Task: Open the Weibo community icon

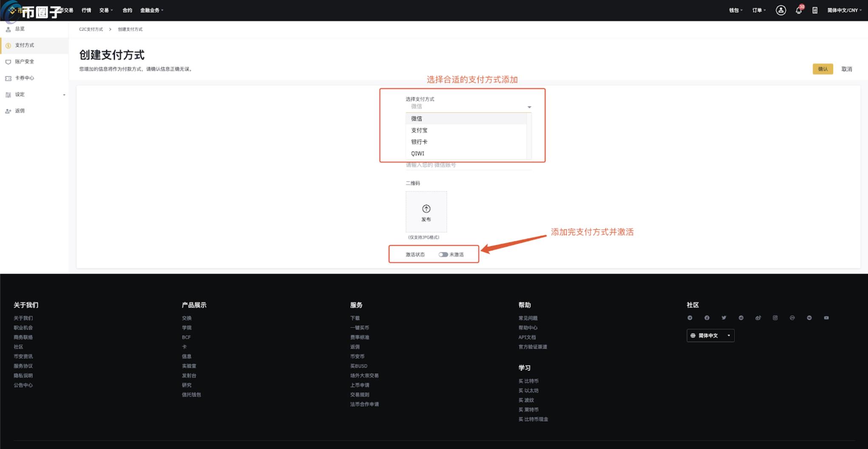Action: pos(758,318)
